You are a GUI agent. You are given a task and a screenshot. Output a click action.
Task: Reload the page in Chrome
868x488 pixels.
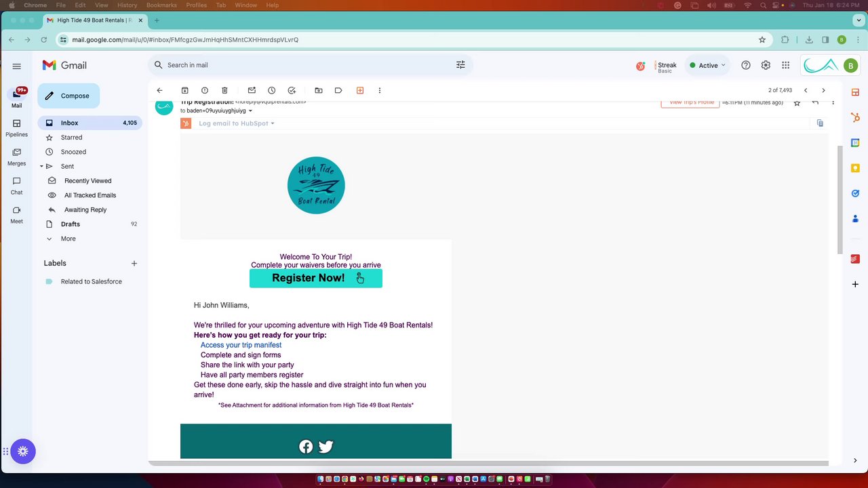click(44, 40)
